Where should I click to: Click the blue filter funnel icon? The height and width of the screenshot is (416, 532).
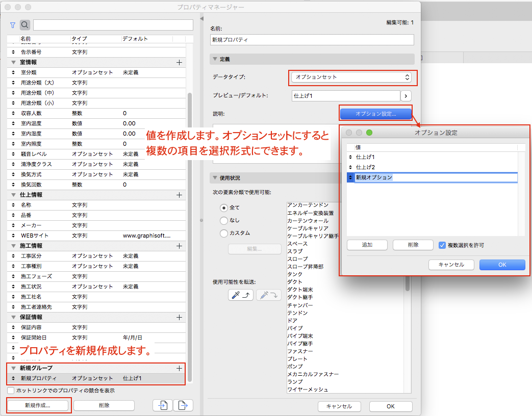13,24
